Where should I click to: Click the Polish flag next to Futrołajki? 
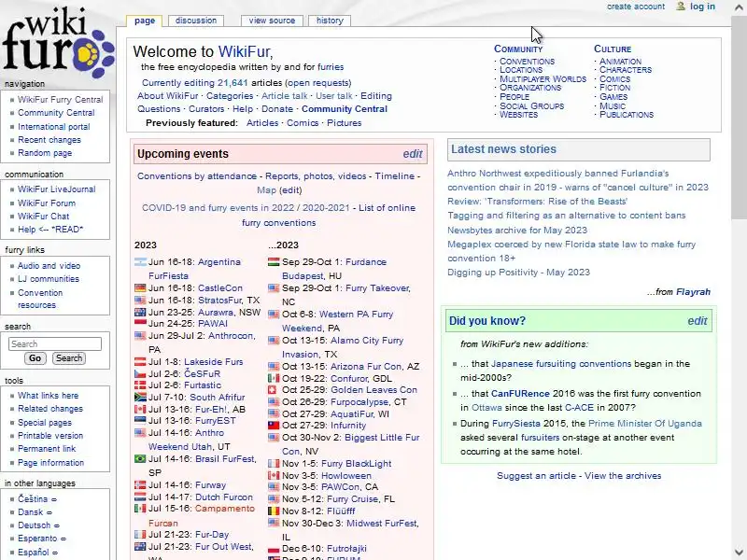pos(274,549)
